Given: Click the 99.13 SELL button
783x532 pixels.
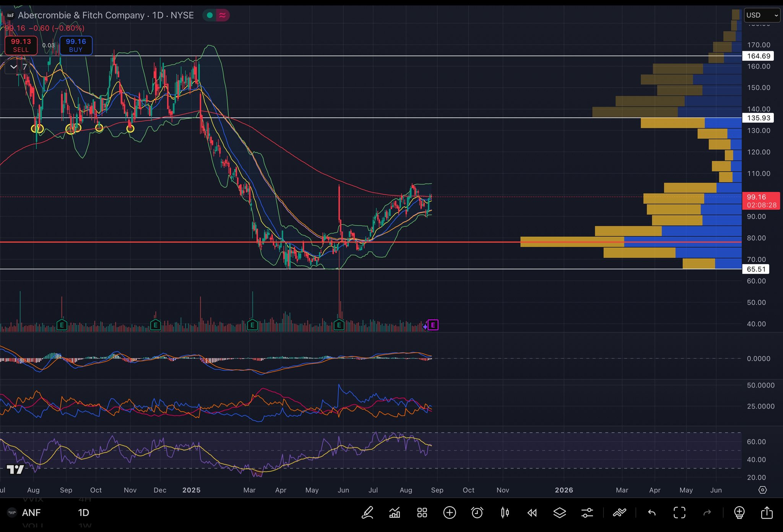Looking at the screenshot, I should [x=21, y=45].
